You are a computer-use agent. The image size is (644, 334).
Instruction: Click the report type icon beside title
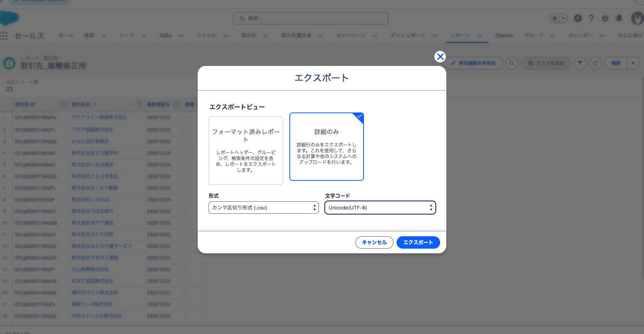[9, 63]
